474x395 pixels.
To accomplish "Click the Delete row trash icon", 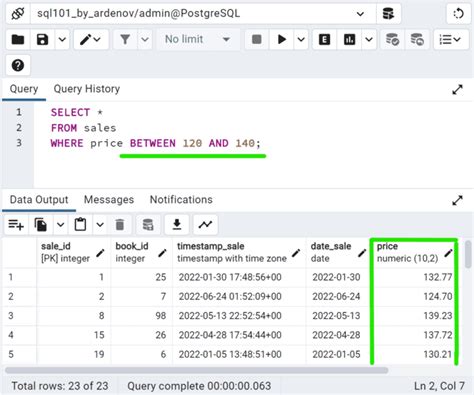I will coord(120,225).
